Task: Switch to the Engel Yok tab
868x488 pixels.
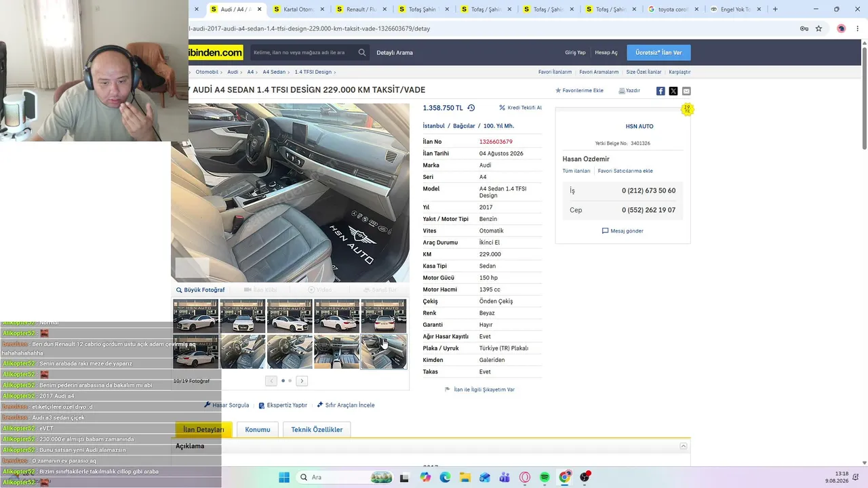Action: point(734,9)
